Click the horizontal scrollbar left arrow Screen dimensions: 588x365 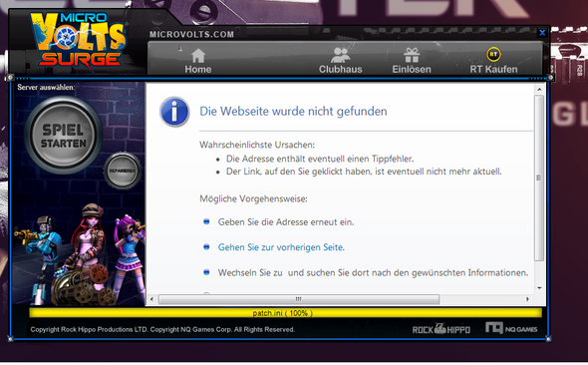tap(151, 299)
